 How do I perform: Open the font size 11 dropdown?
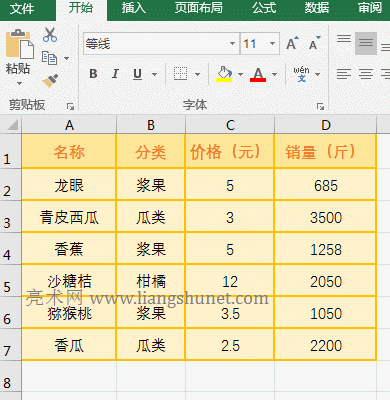pyautogui.click(x=272, y=44)
